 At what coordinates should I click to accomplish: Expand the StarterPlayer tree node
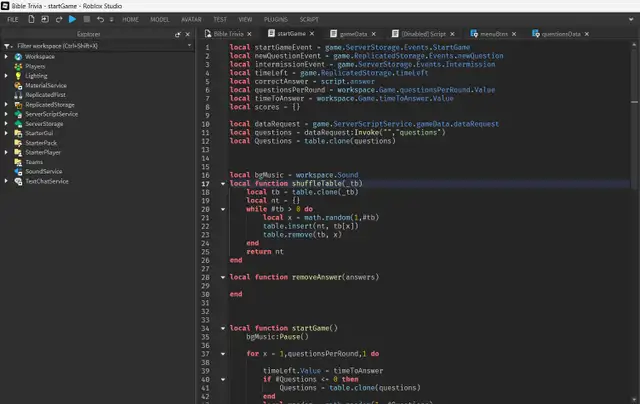click(6, 152)
